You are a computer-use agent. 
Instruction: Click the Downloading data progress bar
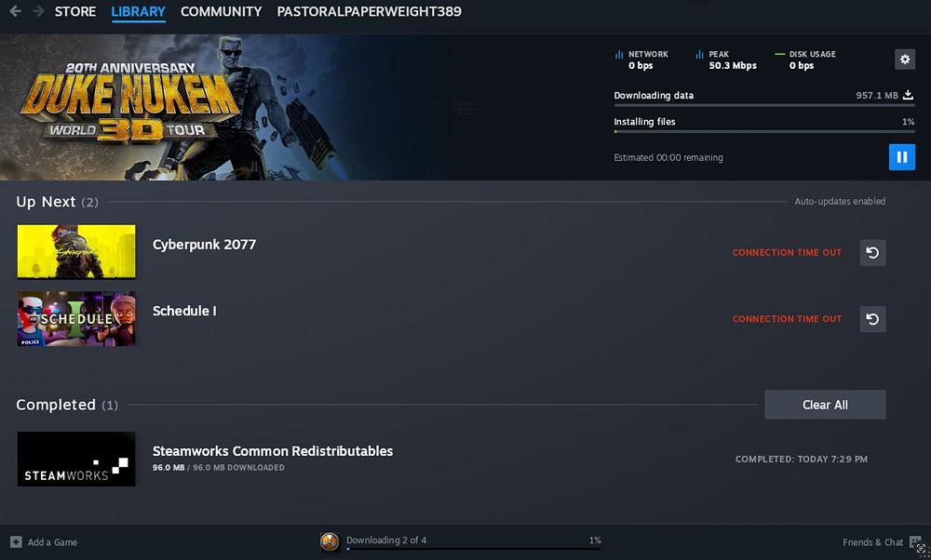[x=763, y=106]
